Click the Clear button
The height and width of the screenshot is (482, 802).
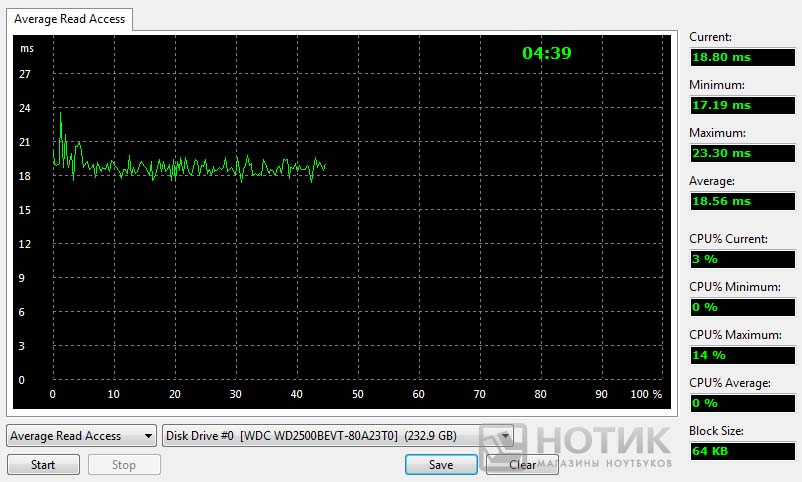[522, 465]
